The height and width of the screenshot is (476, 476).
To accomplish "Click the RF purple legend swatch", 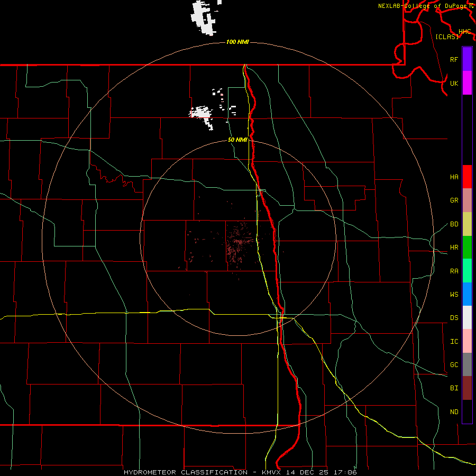I will [467, 59].
